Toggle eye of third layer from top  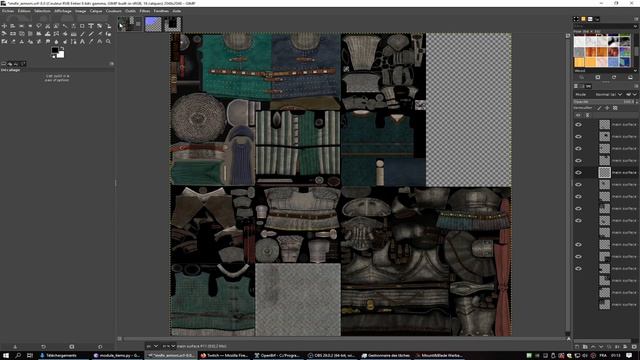coord(578,149)
